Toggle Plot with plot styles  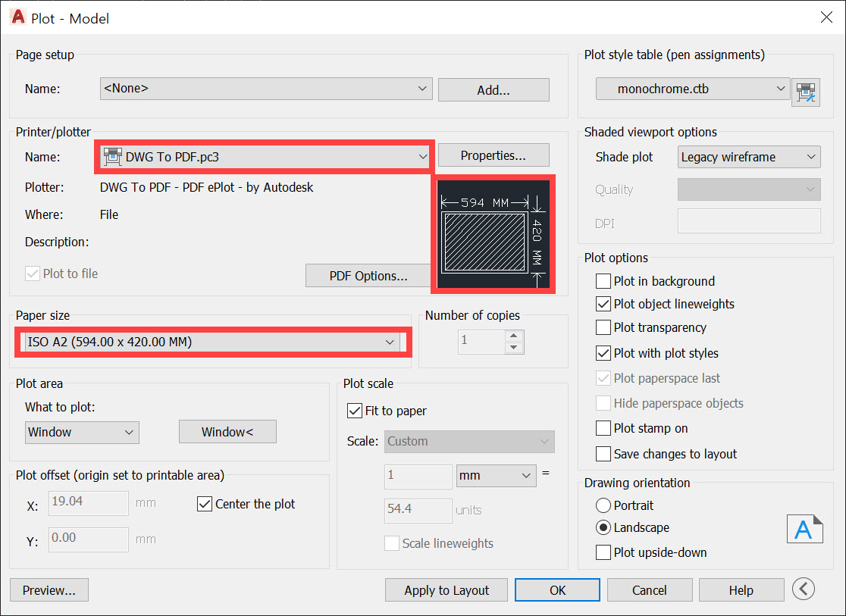pyautogui.click(x=603, y=353)
